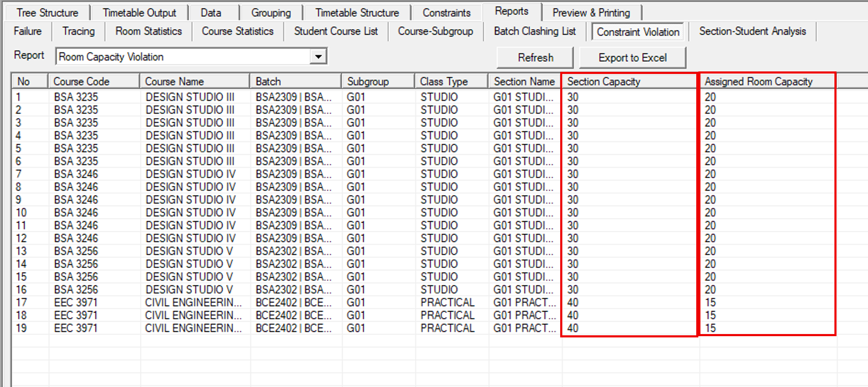868x387 pixels.
Task: Open the Timetable Structure tab
Action: [x=357, y=13]
